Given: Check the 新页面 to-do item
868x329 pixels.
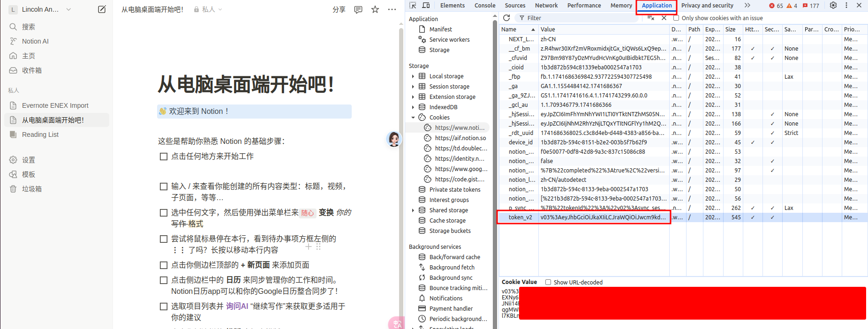Looking at the screenshot, I should [164, 265].
